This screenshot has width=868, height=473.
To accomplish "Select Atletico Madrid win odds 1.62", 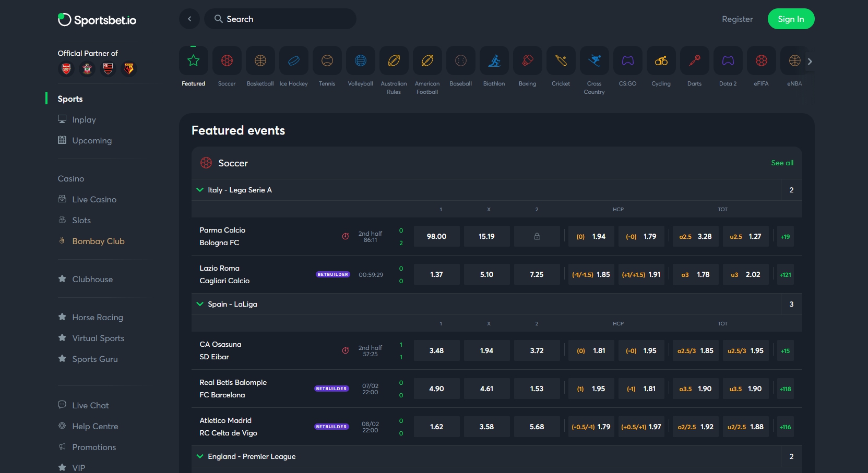I will click(x=437, y=427).
